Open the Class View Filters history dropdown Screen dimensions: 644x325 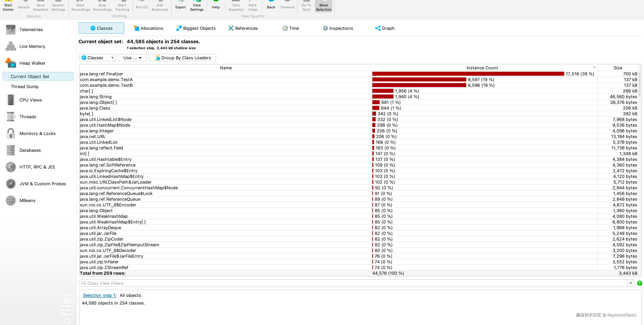631,283
